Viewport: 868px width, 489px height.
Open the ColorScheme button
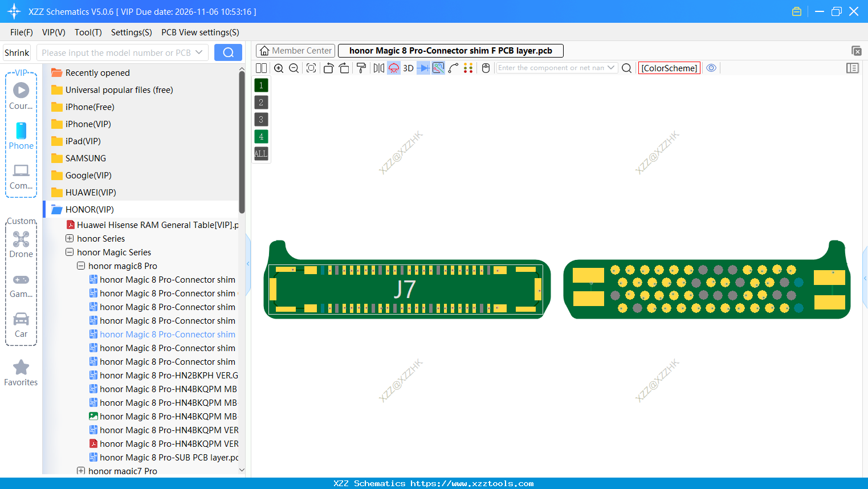[x=669, y=68]
